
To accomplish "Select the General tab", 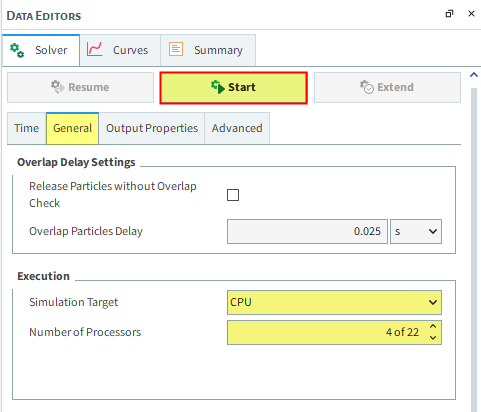I will [x=72, y=128].
